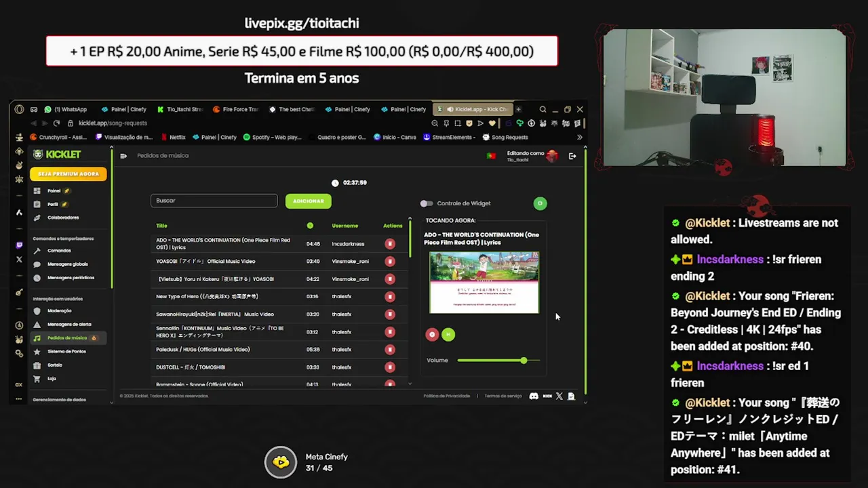The width and height of the screenshot is (868, 488).
Task: Expand the bookmarks bar overflow chevron
Action: [x=579, y=137]
